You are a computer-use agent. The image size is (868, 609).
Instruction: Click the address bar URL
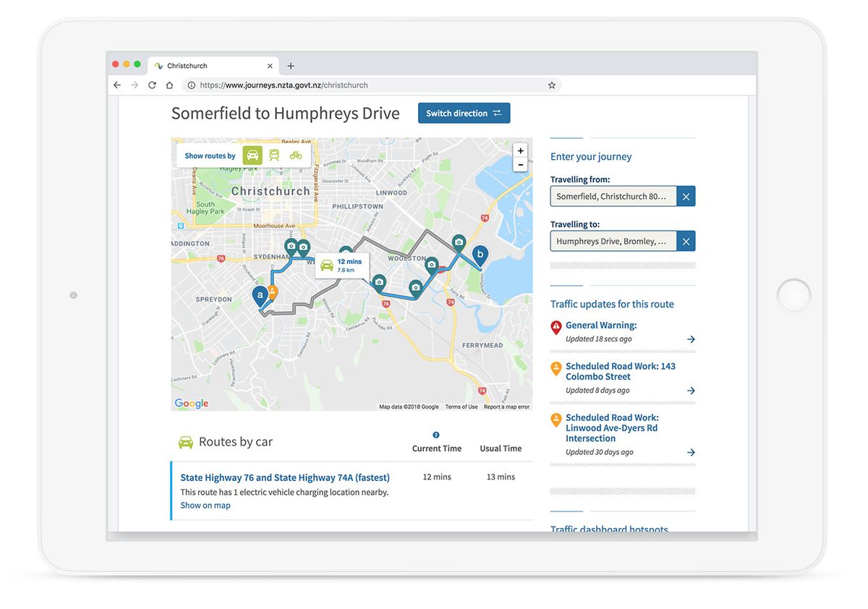click(284, 85)
